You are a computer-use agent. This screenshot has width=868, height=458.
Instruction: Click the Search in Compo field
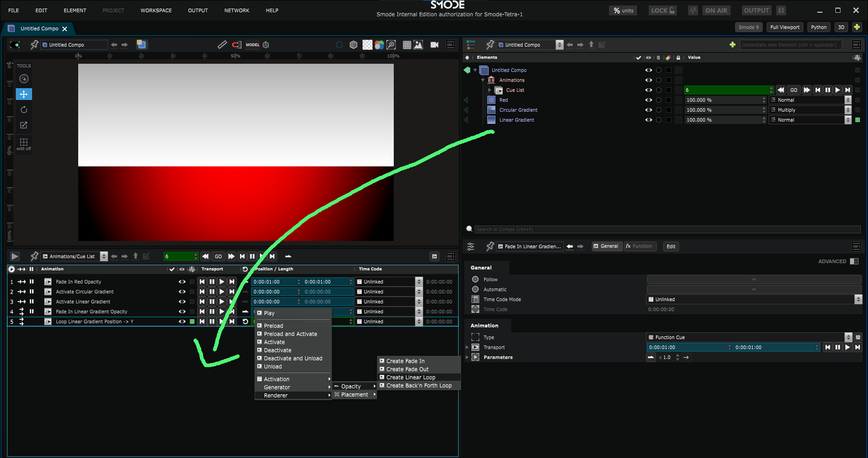point(666,229)
